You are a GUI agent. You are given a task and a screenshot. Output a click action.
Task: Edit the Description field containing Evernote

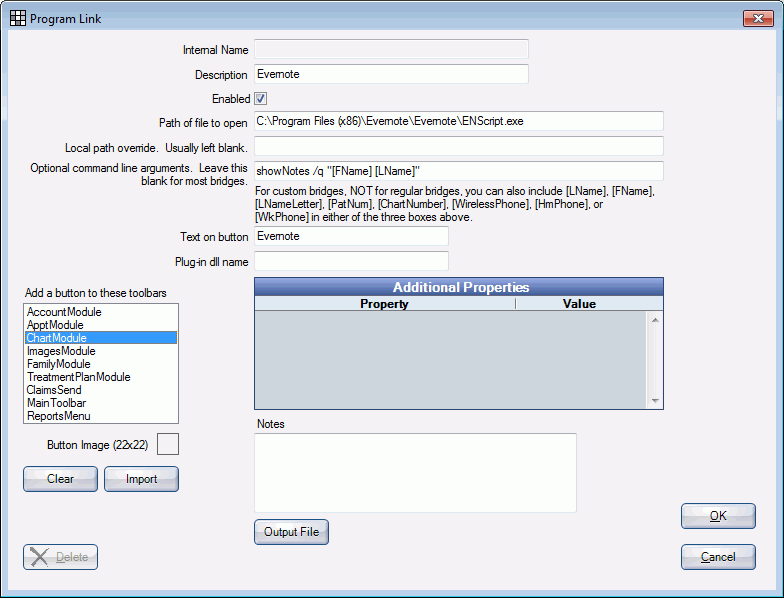pos(391,74)
